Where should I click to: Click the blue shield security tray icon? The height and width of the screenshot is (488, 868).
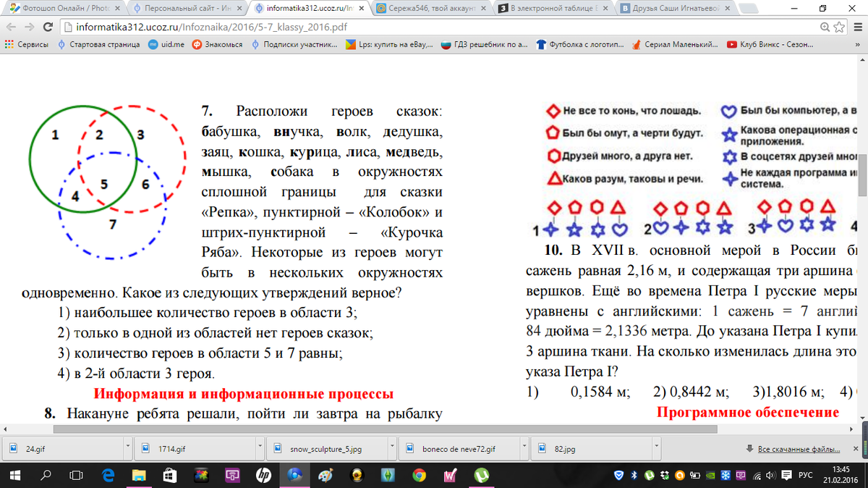pyautogui.click(x=618, y=476)
